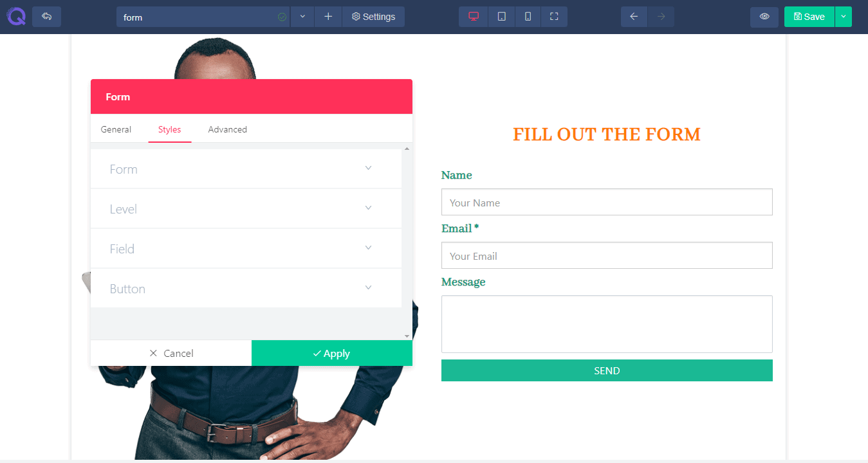Add a new page with plus icon
Screen dimensions: 868x463
(328, 17)
